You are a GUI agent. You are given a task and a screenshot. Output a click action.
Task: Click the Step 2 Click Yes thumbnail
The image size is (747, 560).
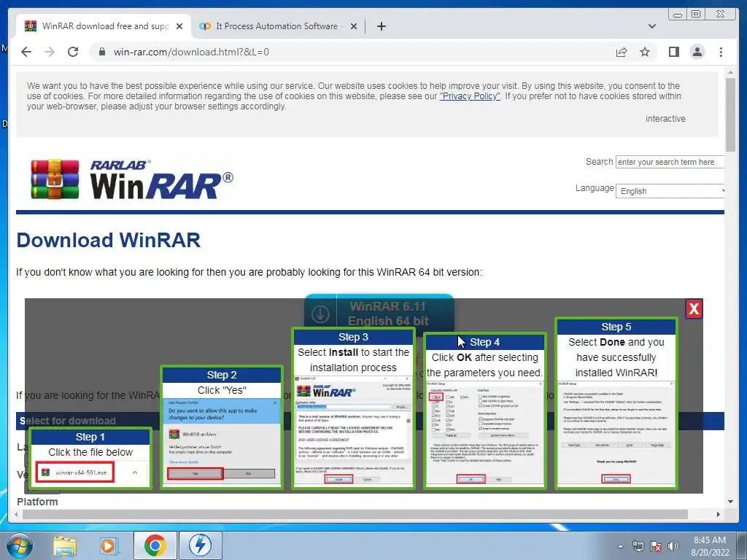(222, 427)
